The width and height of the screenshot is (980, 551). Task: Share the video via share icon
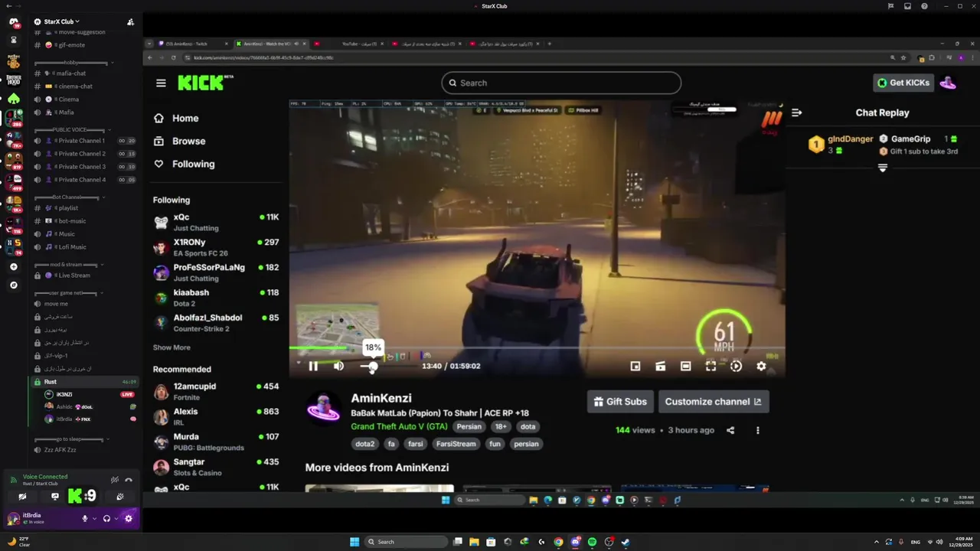coord(730,430)
